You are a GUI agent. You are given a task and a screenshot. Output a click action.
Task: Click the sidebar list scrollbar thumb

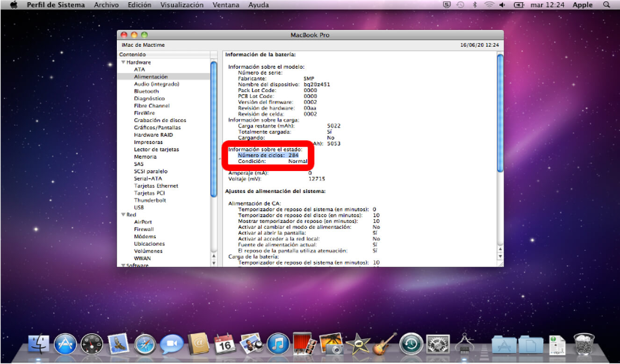(x=214, y=129)
